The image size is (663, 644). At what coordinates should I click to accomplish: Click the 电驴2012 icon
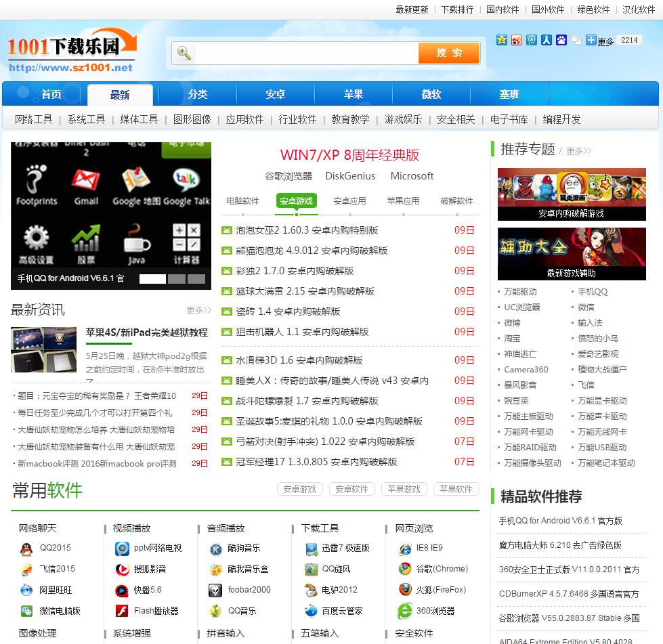coord(312,591)
